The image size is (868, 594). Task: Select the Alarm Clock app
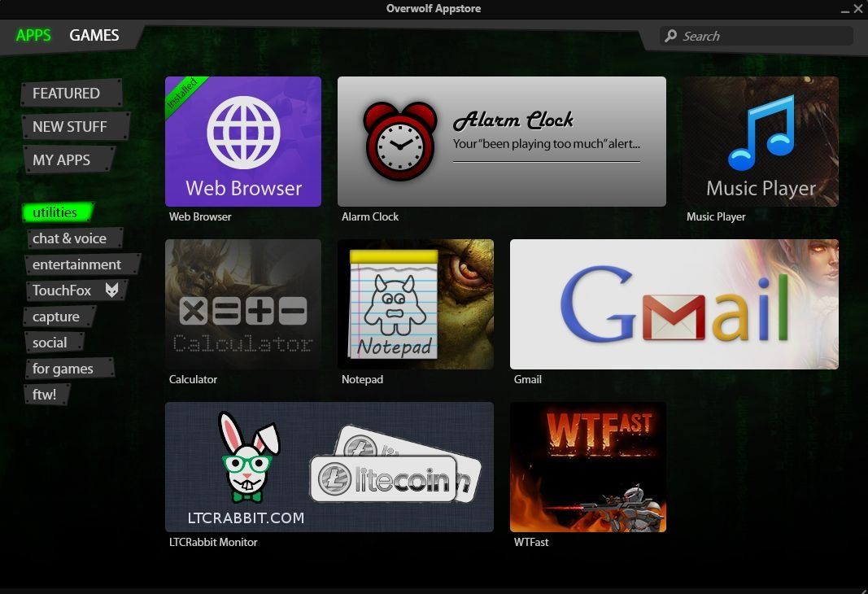[501, 141]
